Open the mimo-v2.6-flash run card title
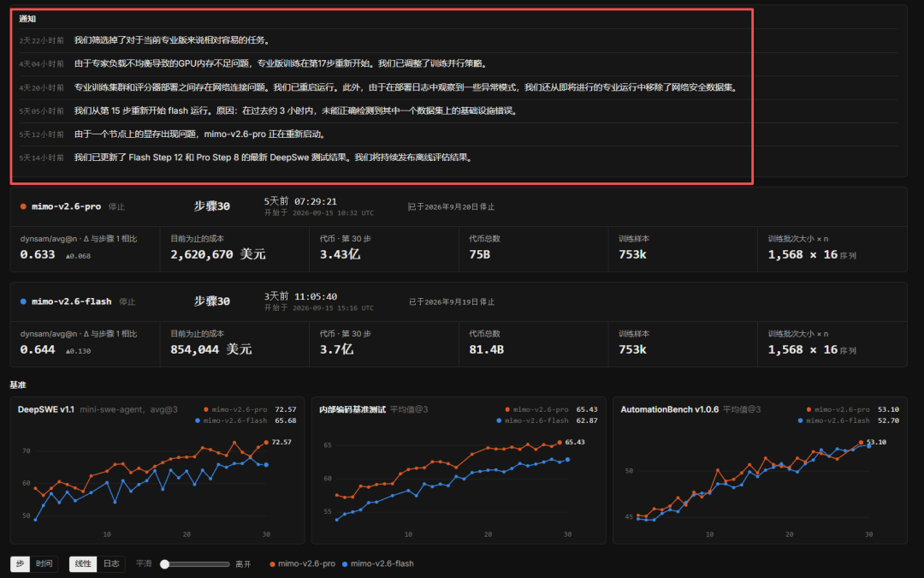This screenshot has width=924, height=578. point(71,301)
